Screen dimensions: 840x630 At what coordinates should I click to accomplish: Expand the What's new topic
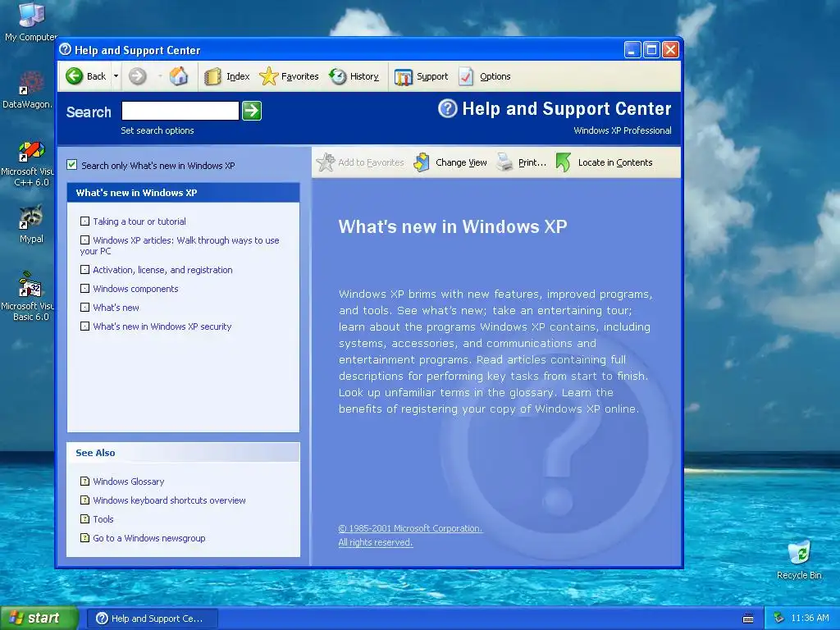[84, 307]
